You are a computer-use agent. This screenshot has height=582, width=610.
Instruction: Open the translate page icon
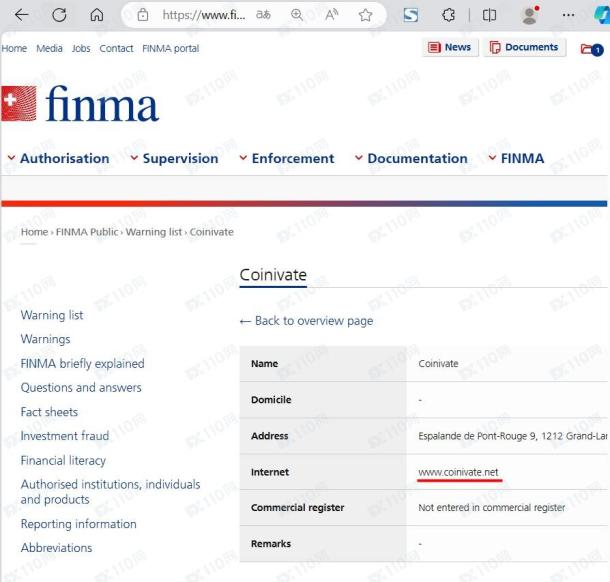(263, 15)
